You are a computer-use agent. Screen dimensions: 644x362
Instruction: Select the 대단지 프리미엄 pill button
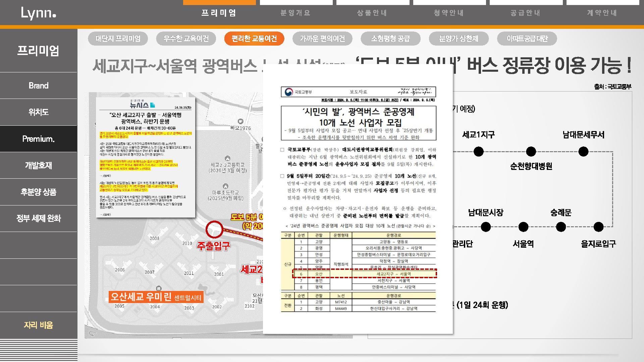coord(118,39)
